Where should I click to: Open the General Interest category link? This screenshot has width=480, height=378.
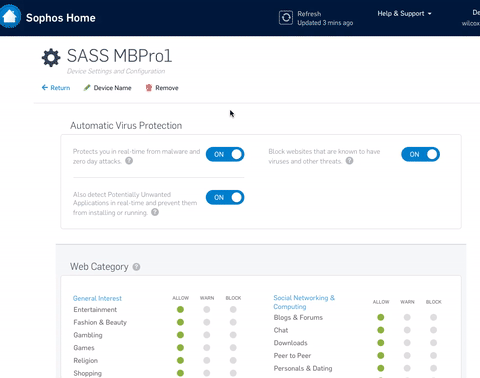97,298
